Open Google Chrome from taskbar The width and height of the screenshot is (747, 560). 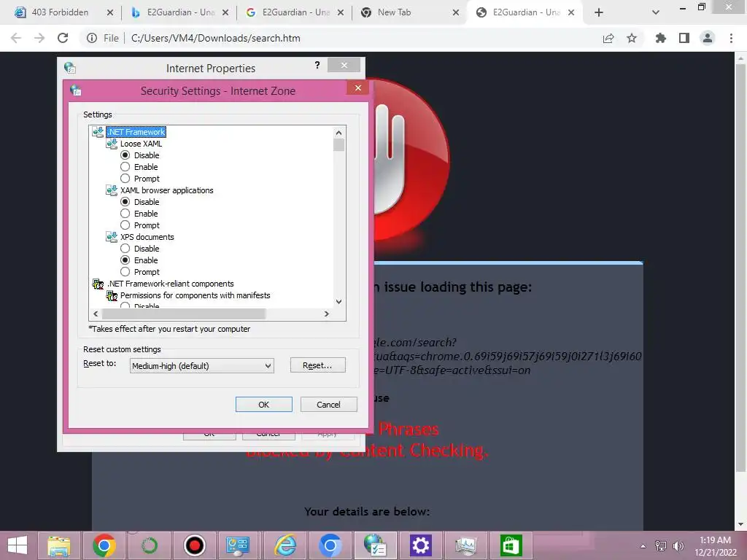104,545
